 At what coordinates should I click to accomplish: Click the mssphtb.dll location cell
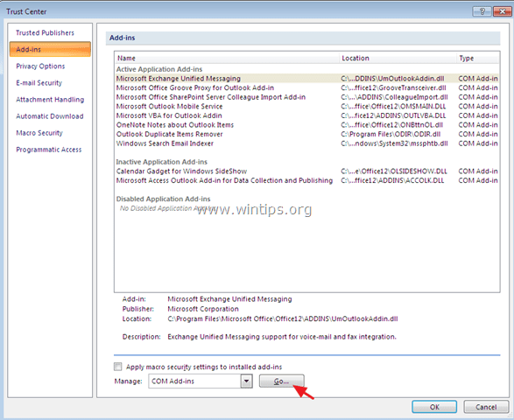point(394,143)
